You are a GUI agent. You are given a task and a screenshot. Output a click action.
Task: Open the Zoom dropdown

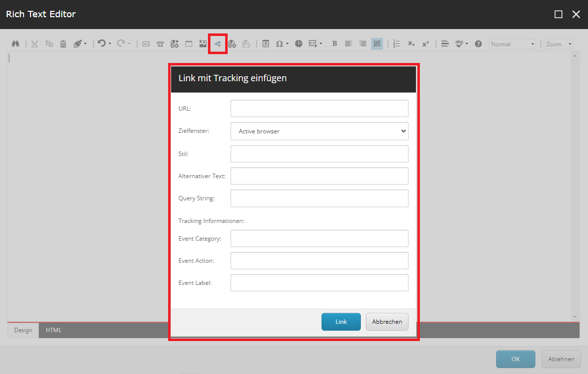pos(558,44)
